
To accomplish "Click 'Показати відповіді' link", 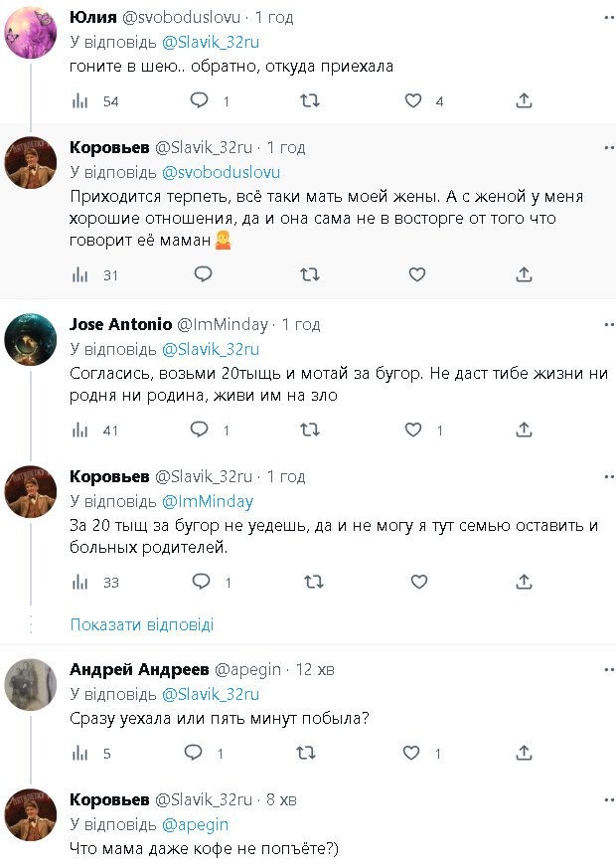I will pyautogui.click(x=141, y=624).
